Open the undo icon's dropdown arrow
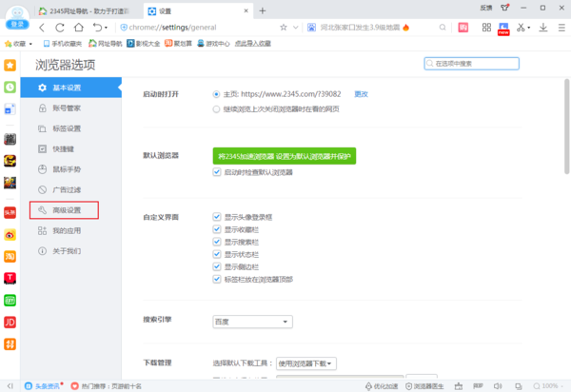This screenshot has height=392, width=571. (106, 28)
